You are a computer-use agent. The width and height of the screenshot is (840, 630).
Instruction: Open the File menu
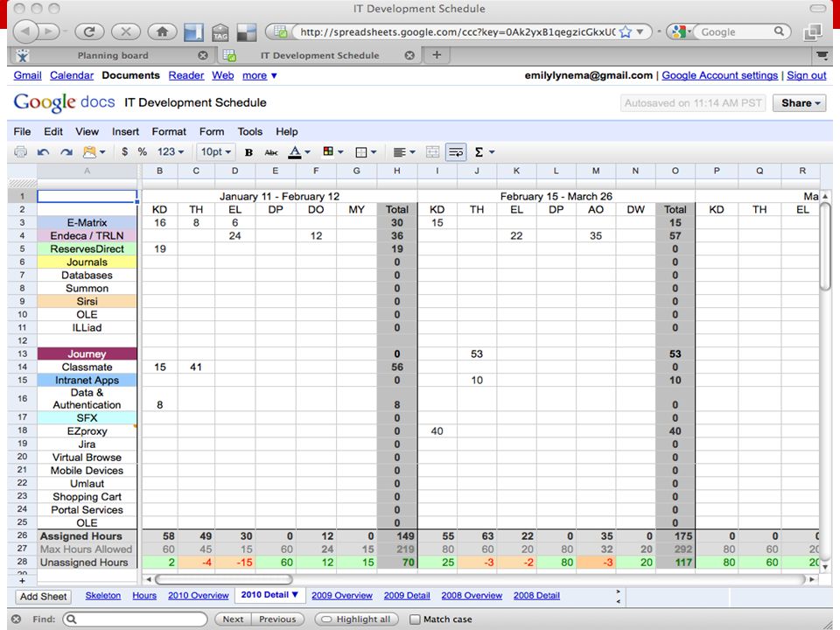(22, 132)
